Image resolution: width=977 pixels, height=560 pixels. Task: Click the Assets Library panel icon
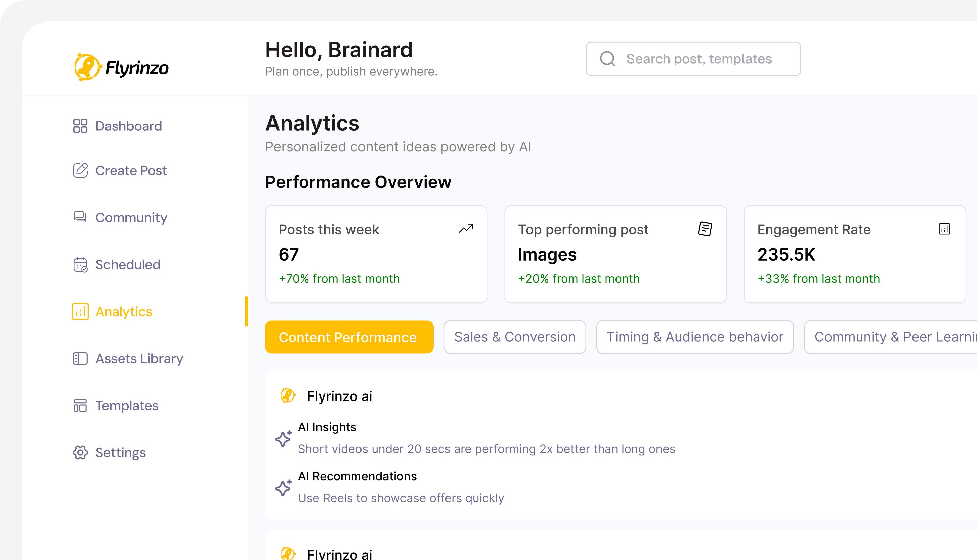80,359
